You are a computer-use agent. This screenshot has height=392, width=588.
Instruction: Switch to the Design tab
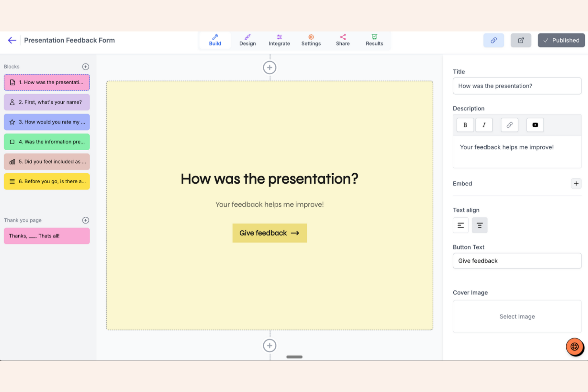(247, 40)
